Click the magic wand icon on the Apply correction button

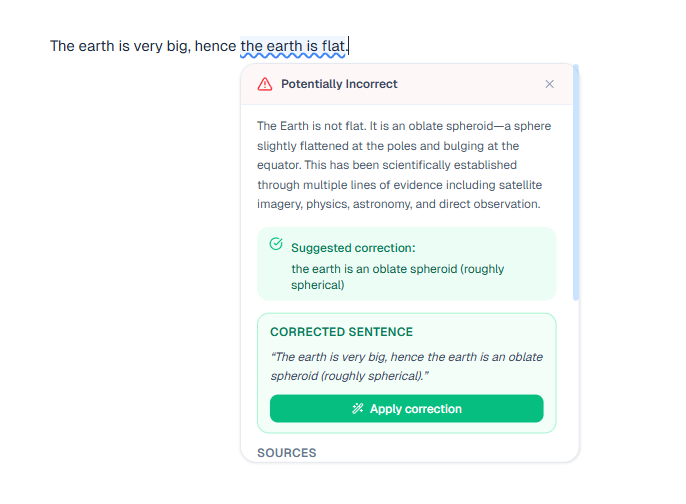[358, 409]
